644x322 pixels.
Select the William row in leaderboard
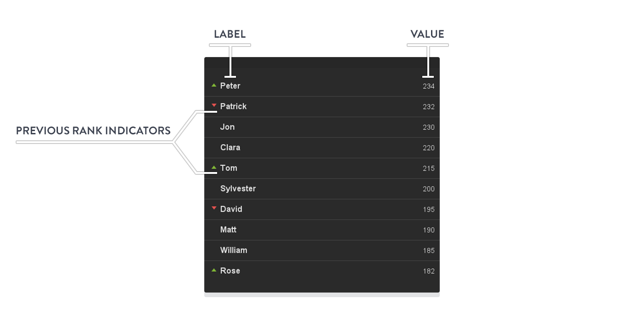[322, 250]
